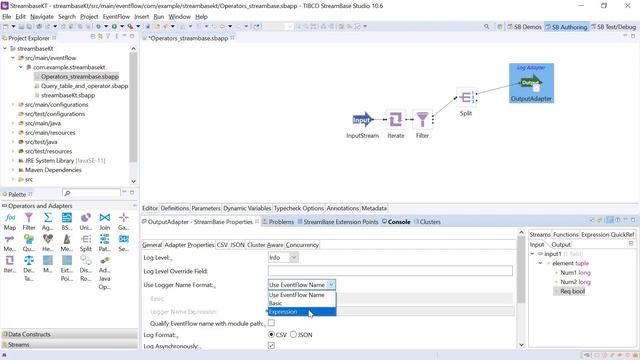This screenshot has height=360, width=640.
Task: Choose the Query operator palette icon
Action: (x=29, y=243)
